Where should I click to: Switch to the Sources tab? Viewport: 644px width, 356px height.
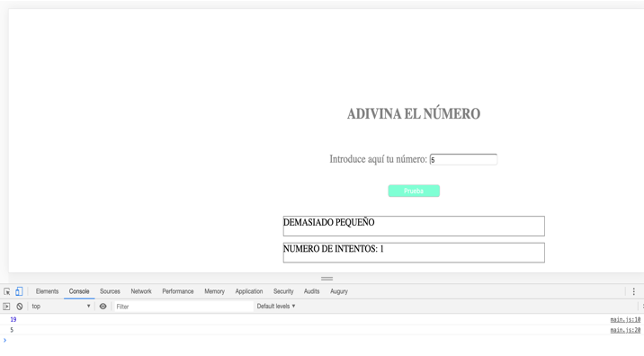[110, 291]
